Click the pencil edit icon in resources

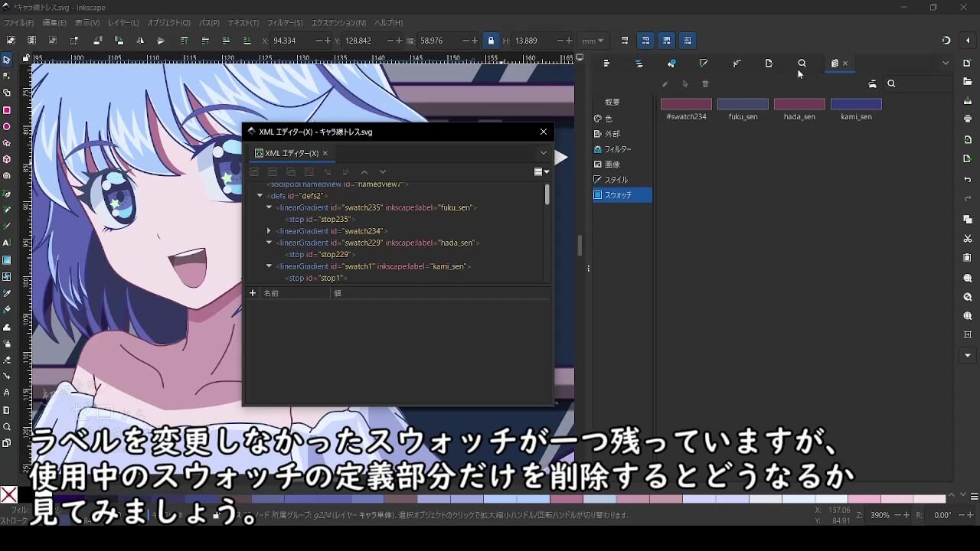tap(665, 84)
